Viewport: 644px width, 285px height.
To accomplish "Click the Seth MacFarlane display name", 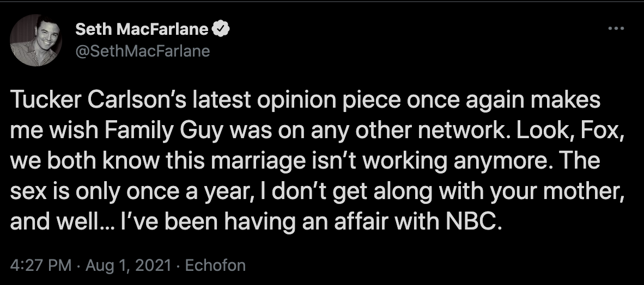I will pos(141,29).
